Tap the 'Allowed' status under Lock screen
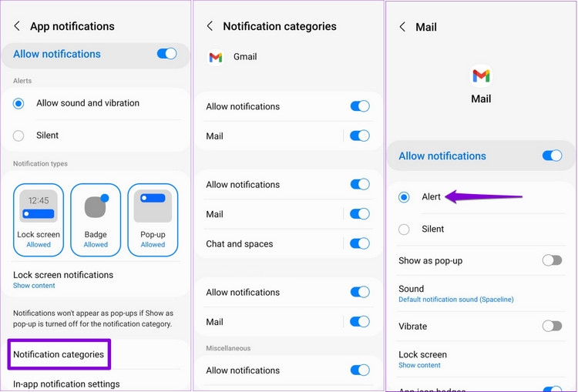Image resolution: width=578 pixels, height=392 pixels. [x=39, y=245]
